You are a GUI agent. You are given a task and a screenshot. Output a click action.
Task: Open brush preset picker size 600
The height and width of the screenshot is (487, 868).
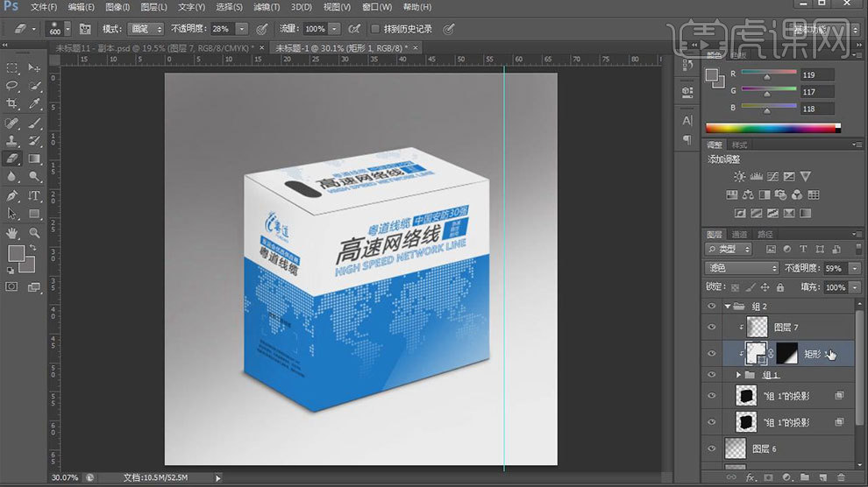(59, 29)
